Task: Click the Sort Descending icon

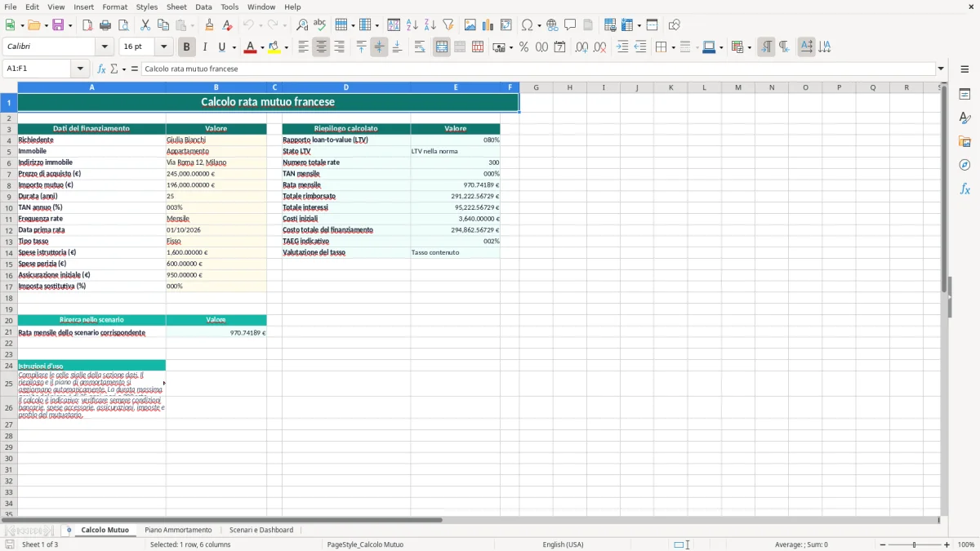Action: pos(430,25)
